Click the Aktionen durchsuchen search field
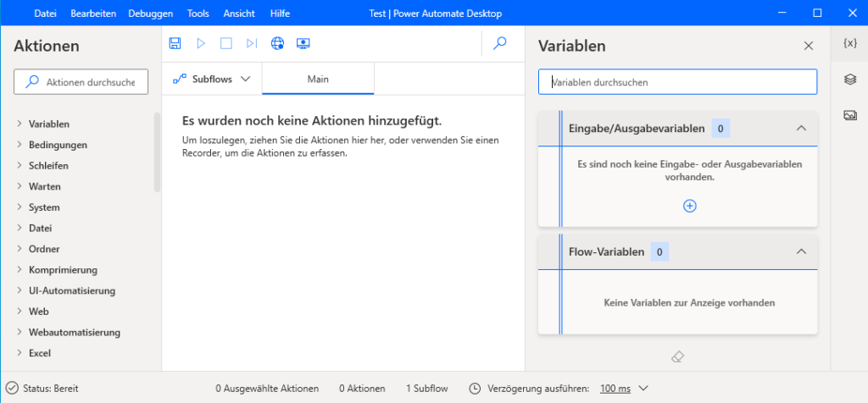The width and height of the screenshot is (868, 403). pyautogui.click(x=81, y=82)
